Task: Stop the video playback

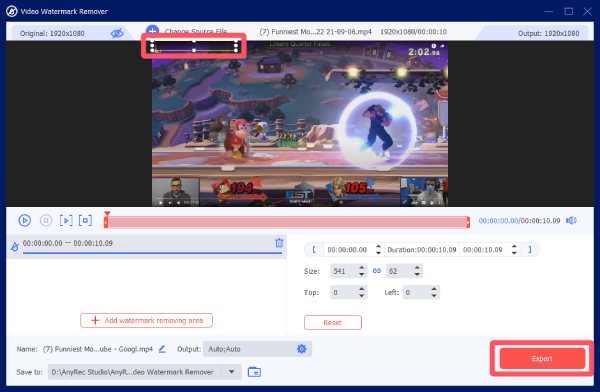Action: [x=46, y=220]
